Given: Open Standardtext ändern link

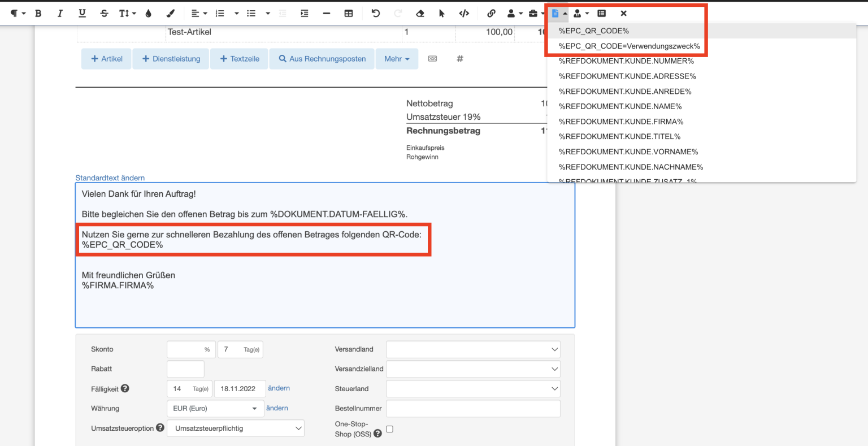Looking at the screenshot, I should [110, 177].
